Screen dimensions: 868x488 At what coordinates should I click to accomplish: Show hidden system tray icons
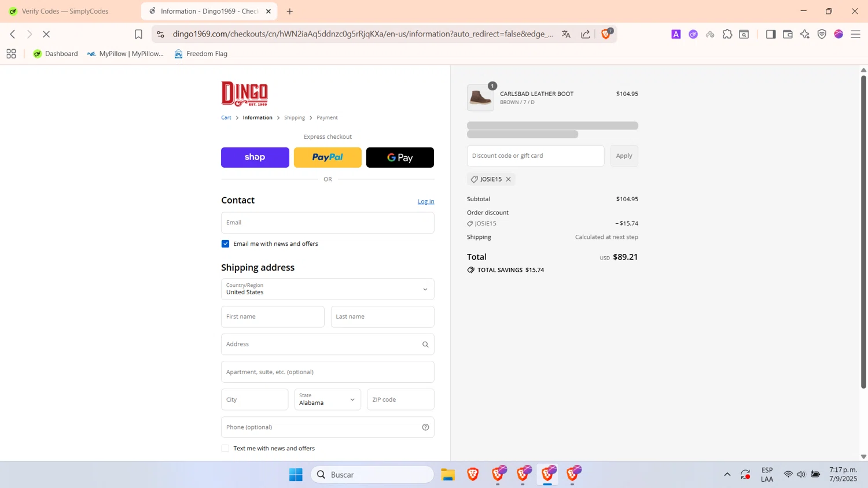pyautogui.click(x=727, y=475)
